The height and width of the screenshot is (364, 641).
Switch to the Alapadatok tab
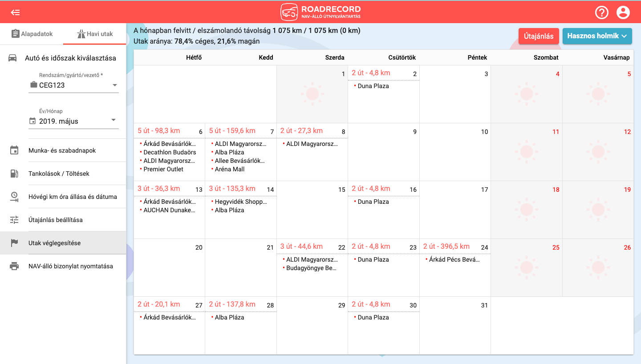coord(32,34)
